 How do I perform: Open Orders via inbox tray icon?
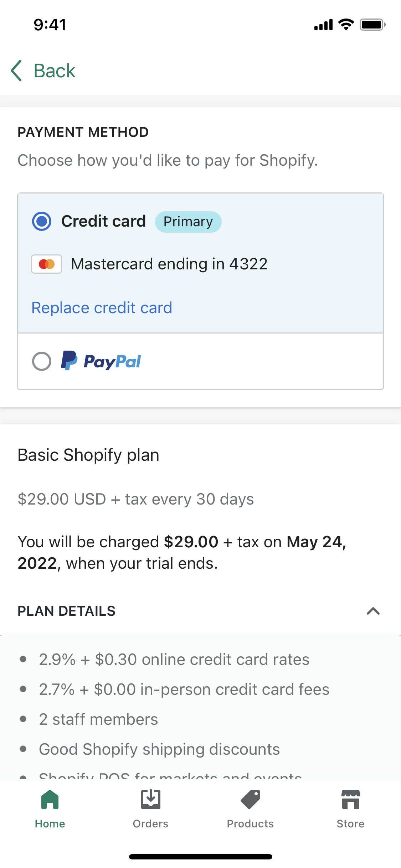click(x=150, y=800)
